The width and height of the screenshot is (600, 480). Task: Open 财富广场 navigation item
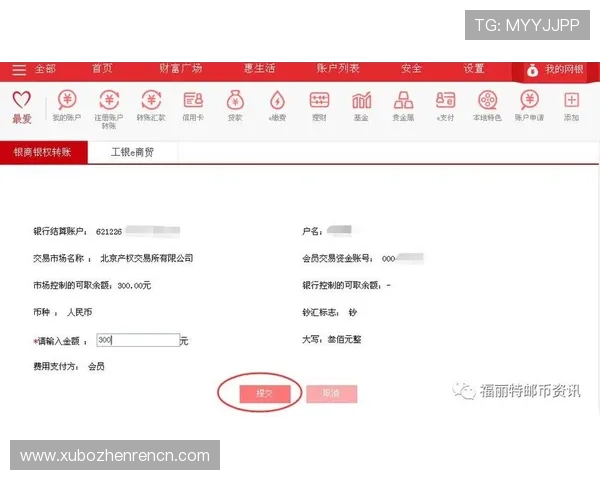click(x=181, y=69)
